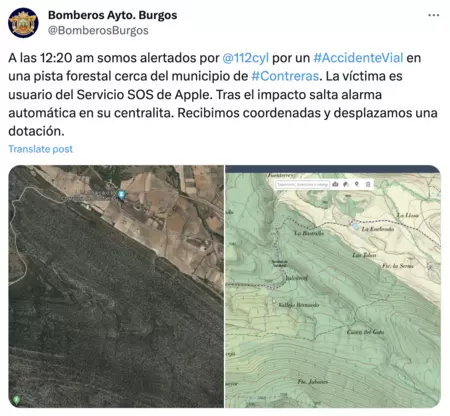This screenshot has width=450, height=416.
Task: Click the Cueva del Gato map label
Action: click(x=365, y=332)
